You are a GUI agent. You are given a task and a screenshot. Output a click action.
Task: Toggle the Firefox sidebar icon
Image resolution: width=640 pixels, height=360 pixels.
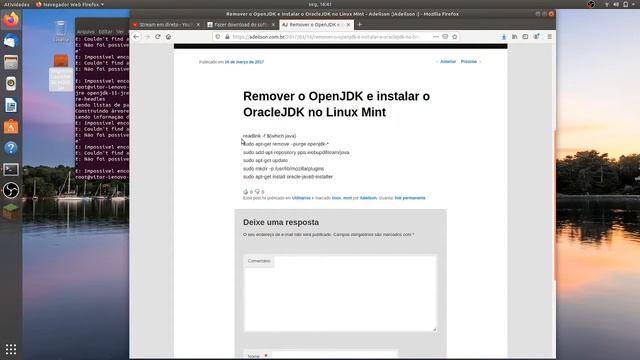click(525, 37)
